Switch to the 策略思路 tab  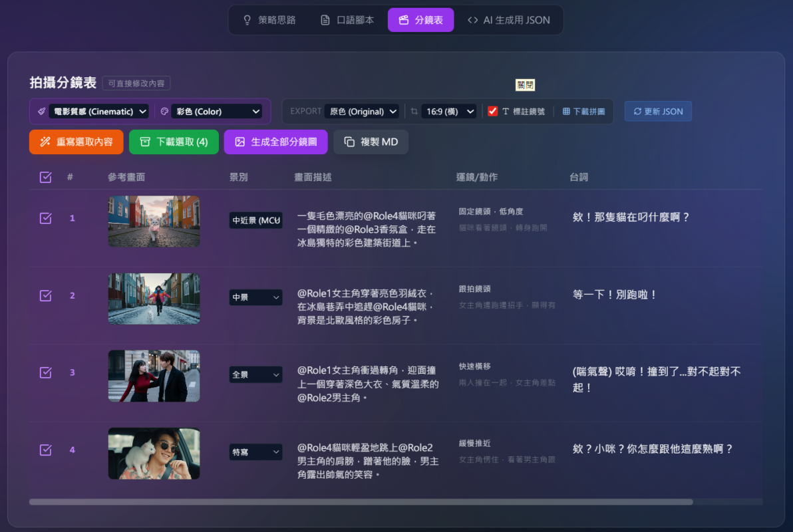(269, 20)
